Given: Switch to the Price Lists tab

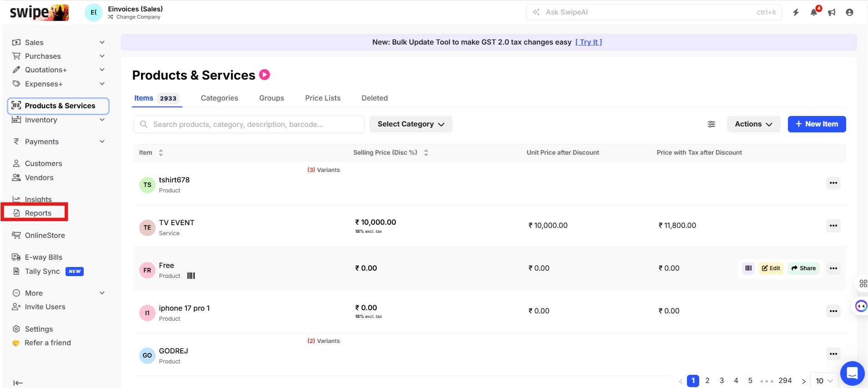Looking at the screenshot, I should click(x=323, y=98).
